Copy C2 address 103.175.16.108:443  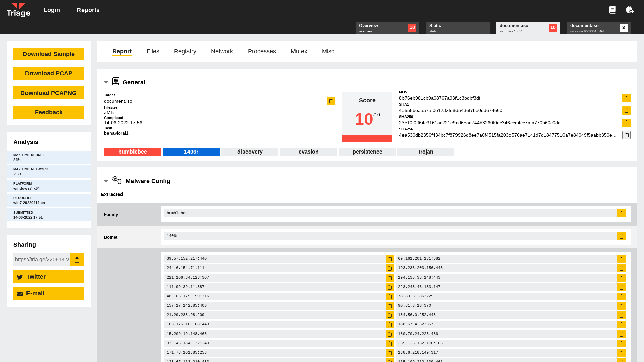[390, 325]
